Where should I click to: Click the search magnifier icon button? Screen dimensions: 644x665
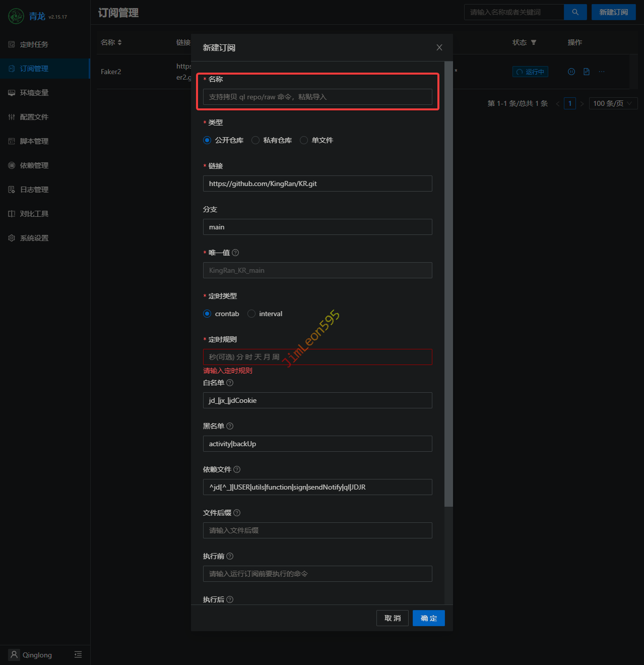point(575,12)
